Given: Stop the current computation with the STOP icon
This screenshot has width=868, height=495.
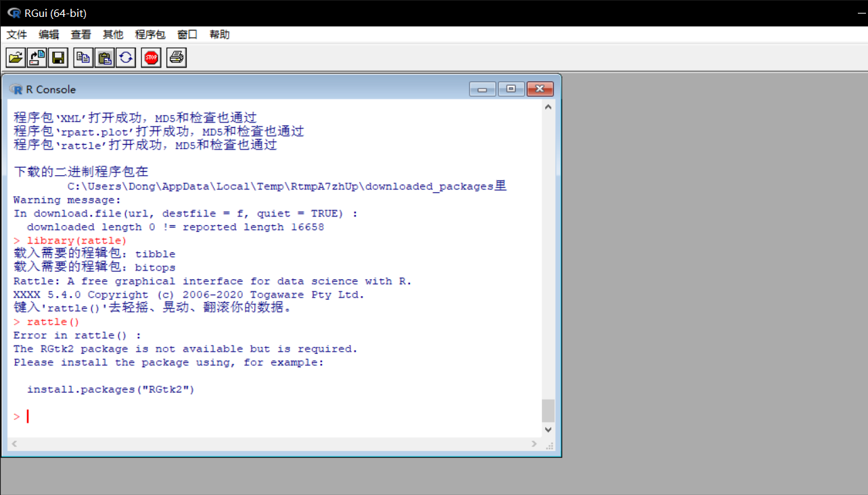Looking at the screenshot, I should point(151,57).
